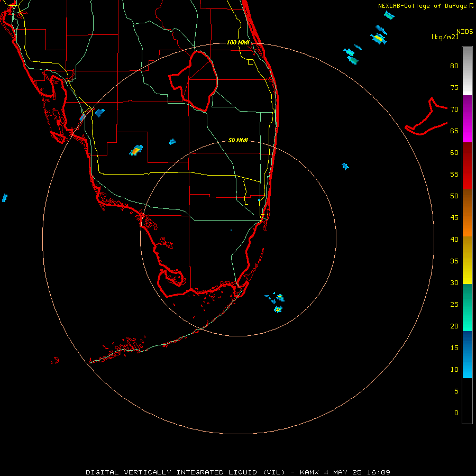Viewport: 476px width, 476px height.
Task: Click the 50 NMI range ring label
Action: pyautogui.click(x=238, y=140)
